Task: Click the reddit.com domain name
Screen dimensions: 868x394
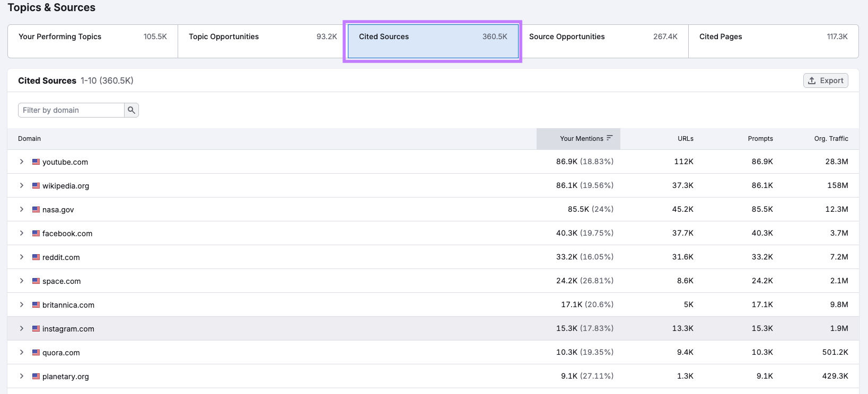Action: pos(61,257)
